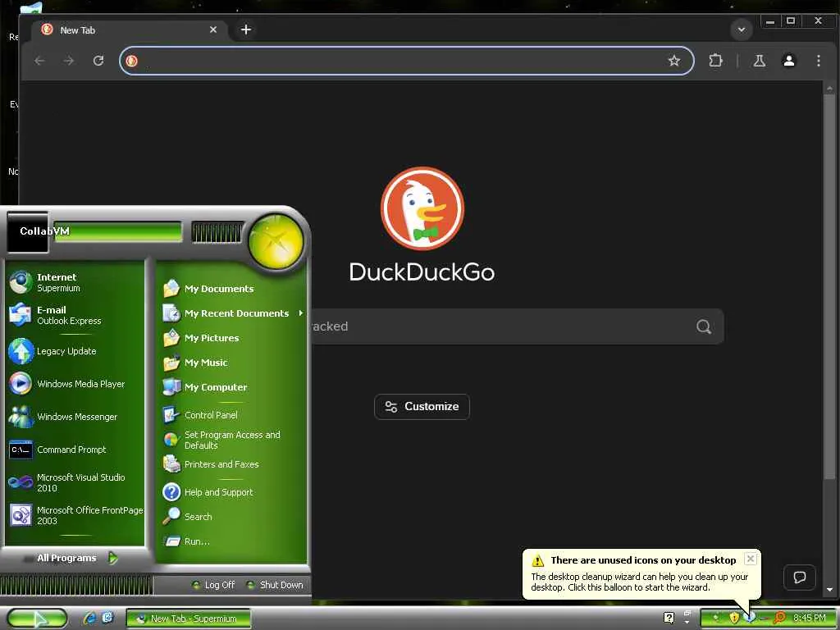Go back in browser history

(x=39, y=61)
